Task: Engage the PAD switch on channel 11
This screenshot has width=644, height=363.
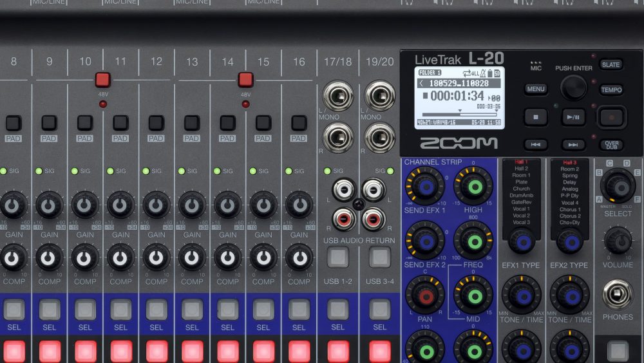Action: pos(120,123)
